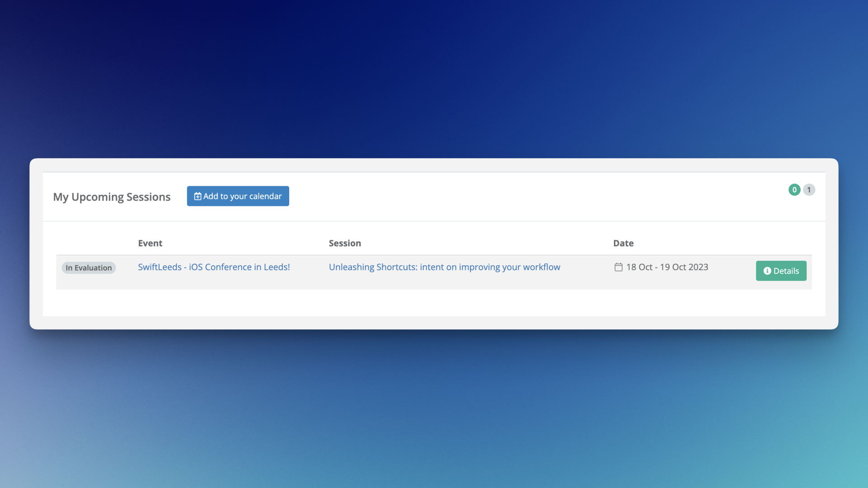The width and height of the screenshot is (868, 488).
Task: Open the Unleashing Shortcuts session link
Action: coord(444,267)
